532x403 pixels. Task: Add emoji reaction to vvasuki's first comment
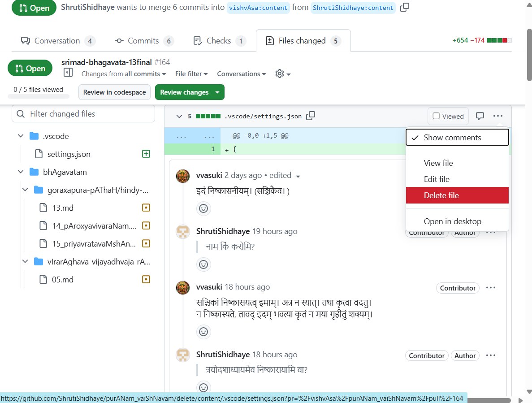coord(203,208)
